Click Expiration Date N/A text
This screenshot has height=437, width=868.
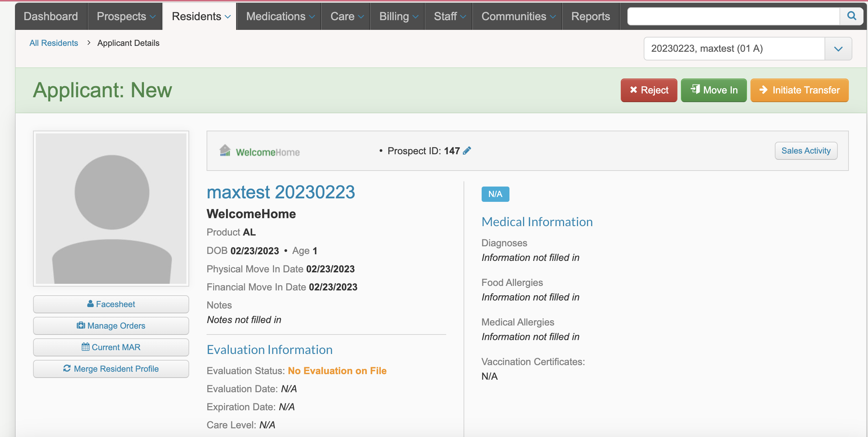250,407
